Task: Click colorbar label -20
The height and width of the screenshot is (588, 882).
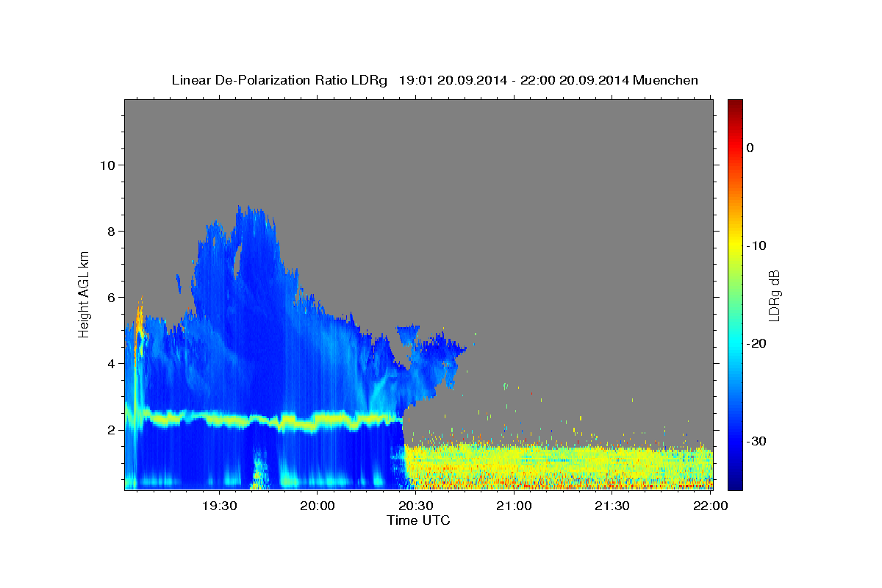Action: pos(757,343)
